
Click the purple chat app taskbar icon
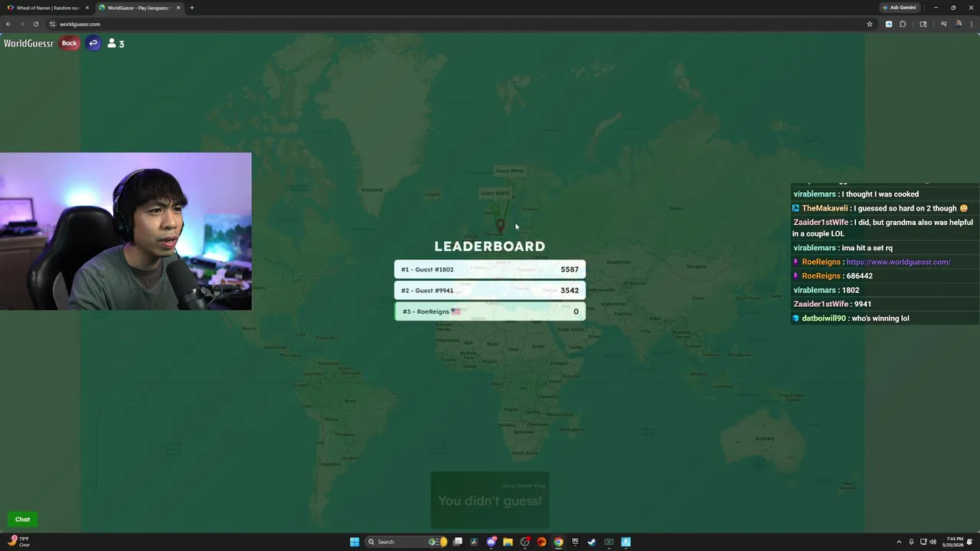click(x=492, y=542)
